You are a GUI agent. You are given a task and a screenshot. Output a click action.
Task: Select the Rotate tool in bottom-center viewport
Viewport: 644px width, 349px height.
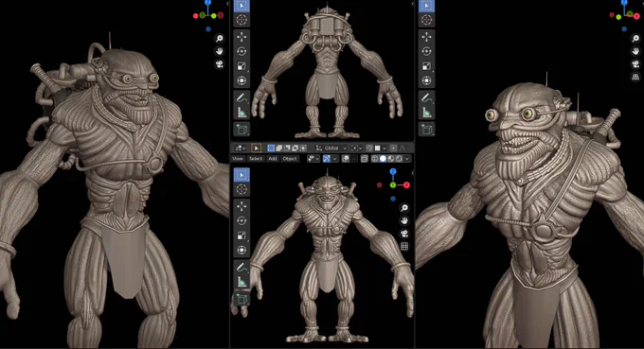[241, 221]
